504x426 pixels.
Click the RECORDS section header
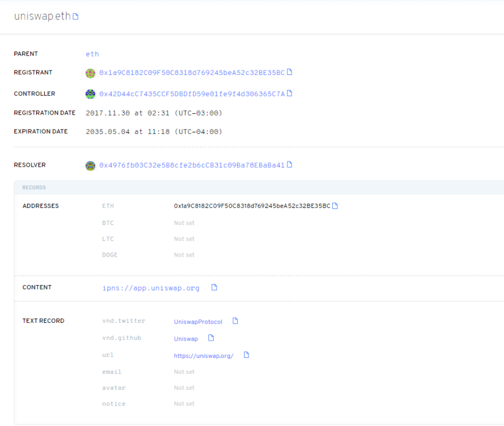tap(34, 188)
